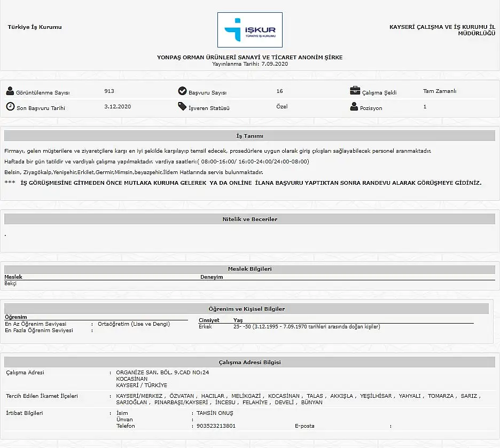This screenshot has width=500, height=448.
Task: Click the Meslek column heading
Action: [13, 277]
